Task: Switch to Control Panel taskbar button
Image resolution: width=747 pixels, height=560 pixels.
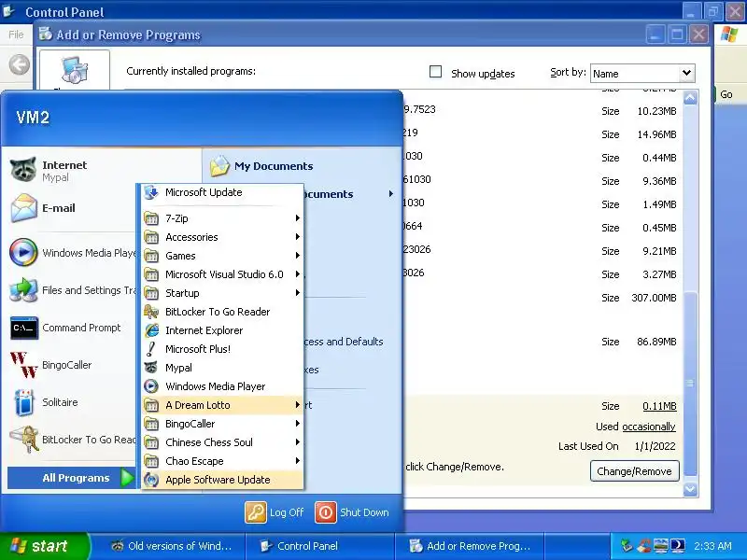Action: point(320,546)
